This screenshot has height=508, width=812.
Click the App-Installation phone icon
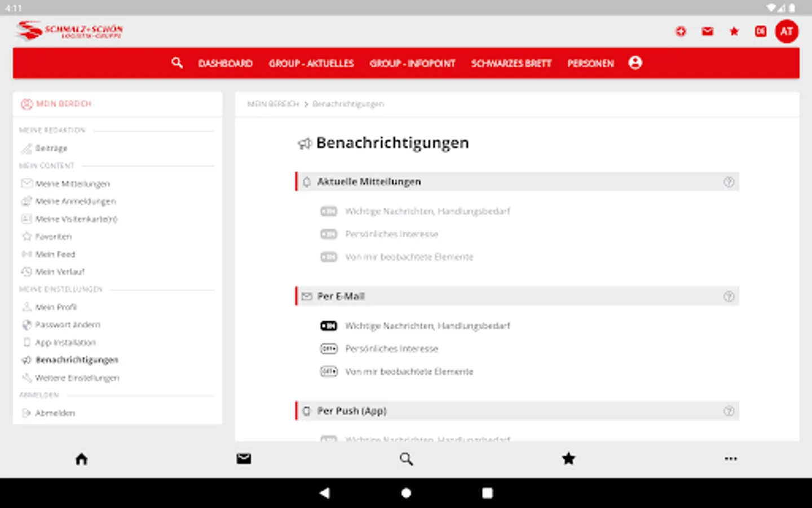click(27, 342)
